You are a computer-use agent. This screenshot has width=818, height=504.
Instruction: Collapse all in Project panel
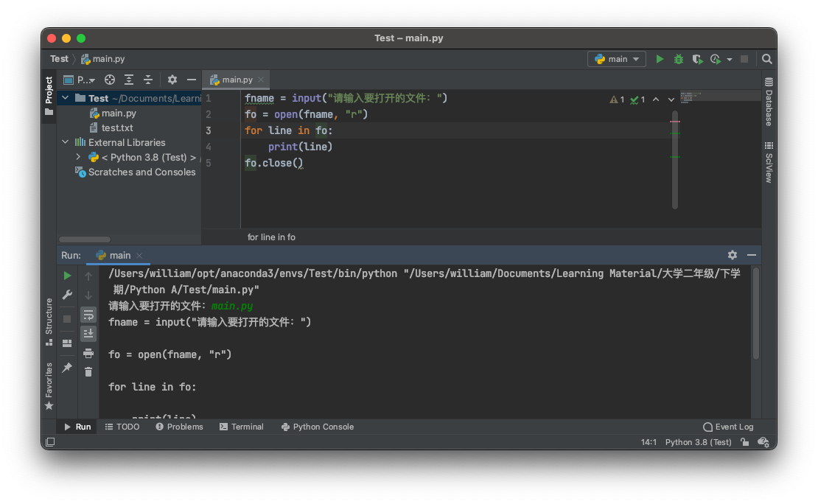[x=148, y=80]
